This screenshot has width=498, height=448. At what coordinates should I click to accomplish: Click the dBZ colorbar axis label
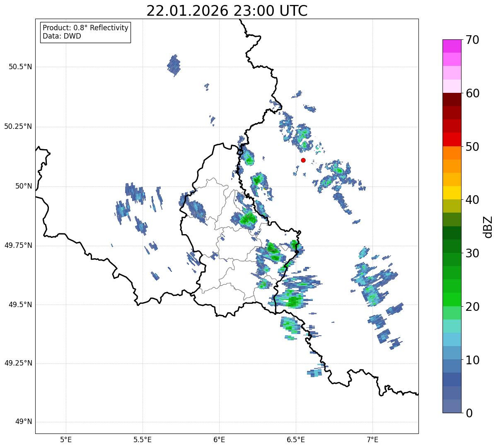tap(488, 226)
